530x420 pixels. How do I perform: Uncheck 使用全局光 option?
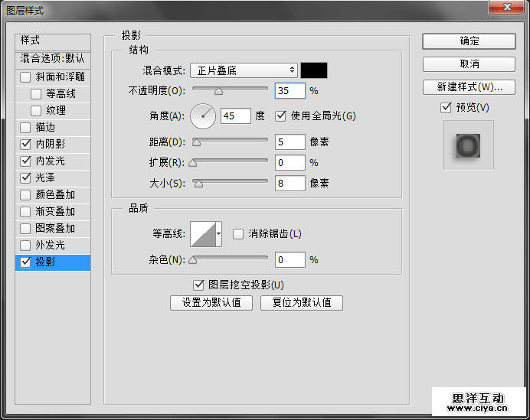click(x=280, y=116)
